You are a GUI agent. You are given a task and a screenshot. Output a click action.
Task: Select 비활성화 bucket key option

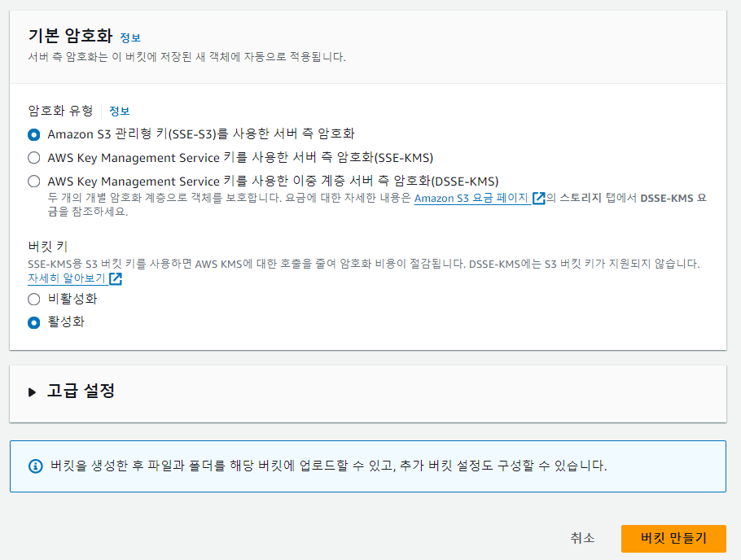[34, 300]
